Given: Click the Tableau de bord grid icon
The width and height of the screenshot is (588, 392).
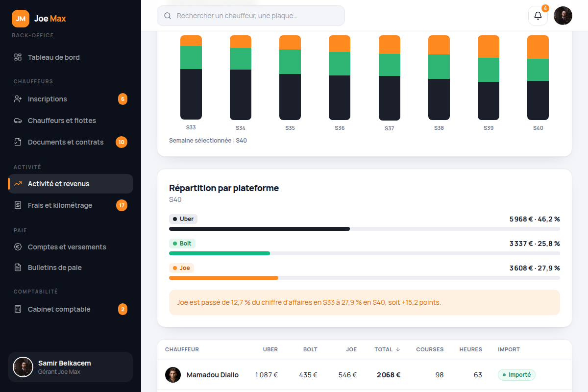Looking at the screenshot, I should (18, 57).
